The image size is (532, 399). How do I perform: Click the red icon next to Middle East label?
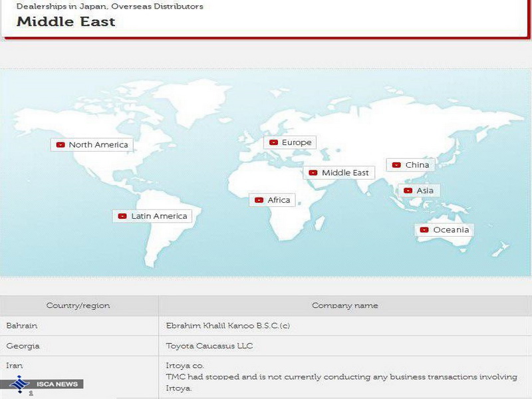pyautogui.click(x=313, y=173)
